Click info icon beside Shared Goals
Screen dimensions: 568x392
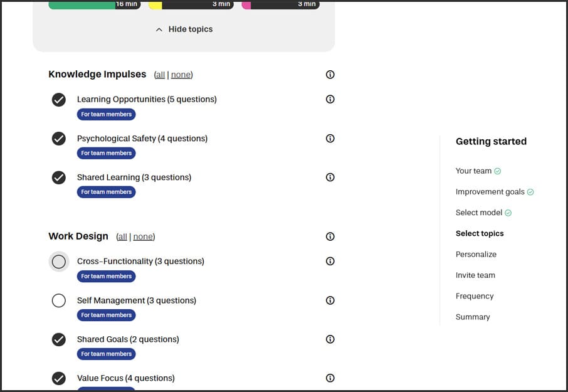(330, 339)
